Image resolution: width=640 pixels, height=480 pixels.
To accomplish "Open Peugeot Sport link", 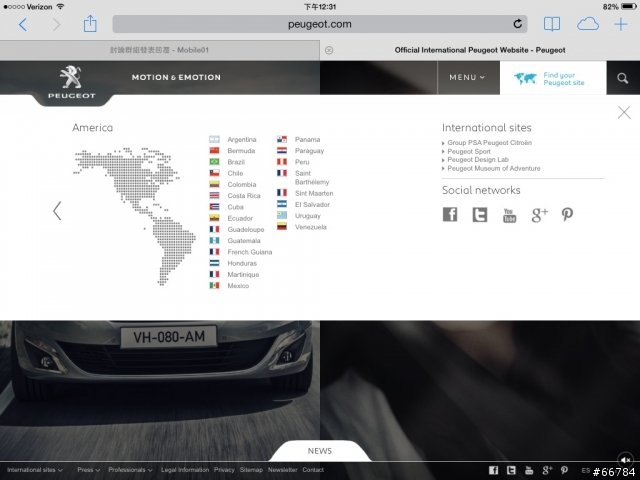I will pyautogui.click(x=469, y=151).
